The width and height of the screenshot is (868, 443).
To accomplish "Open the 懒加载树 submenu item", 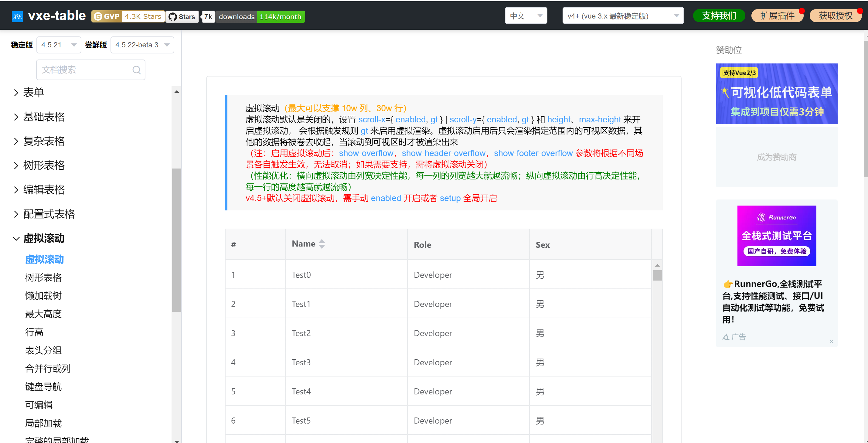I will 43,295.
